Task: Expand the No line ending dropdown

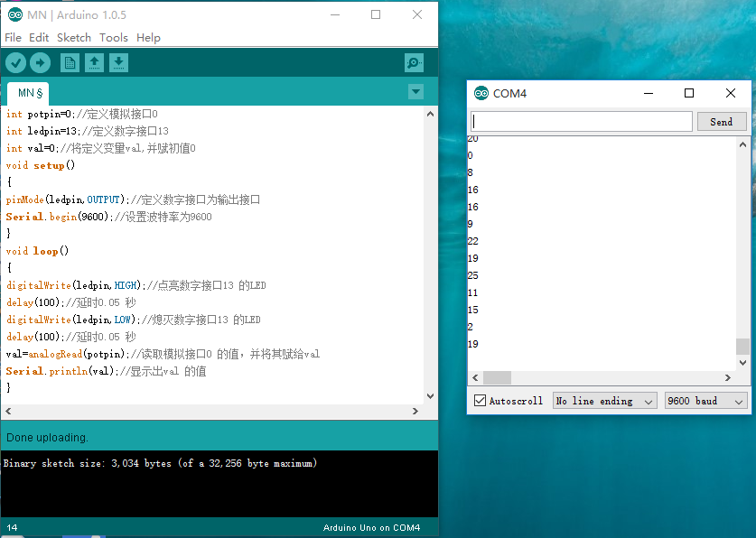Action: click(x=604, y=401)
